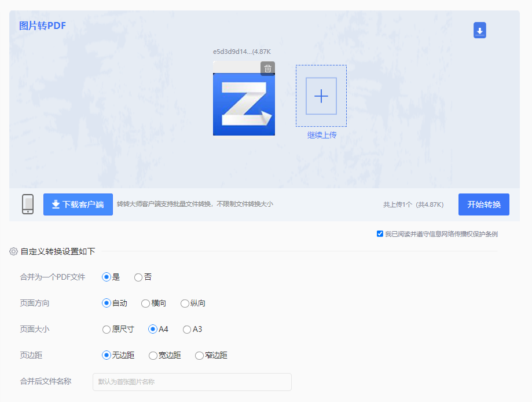Screen dimensions: 532x402
Task: Click the gear icon beside 自定义转换设置如下
Action: click(13, 251)
